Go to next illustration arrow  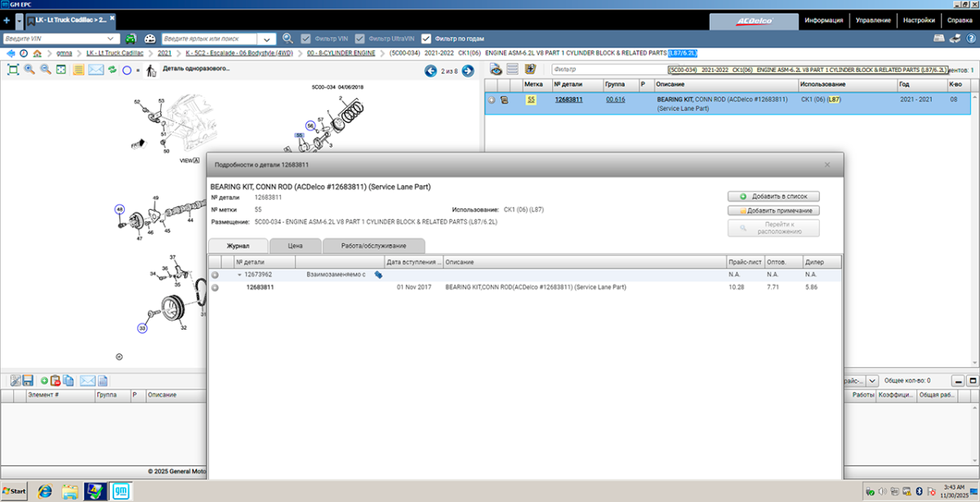tap(468, 71)
